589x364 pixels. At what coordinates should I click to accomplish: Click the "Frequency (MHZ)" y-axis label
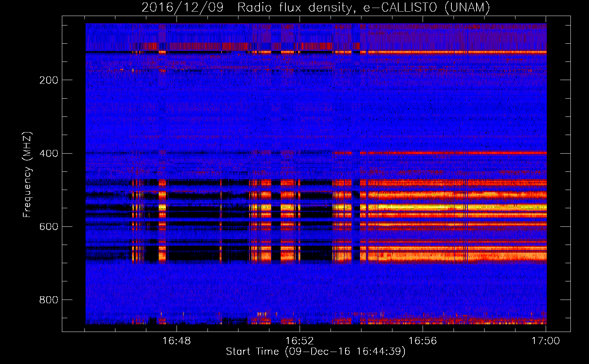(27, 174)
